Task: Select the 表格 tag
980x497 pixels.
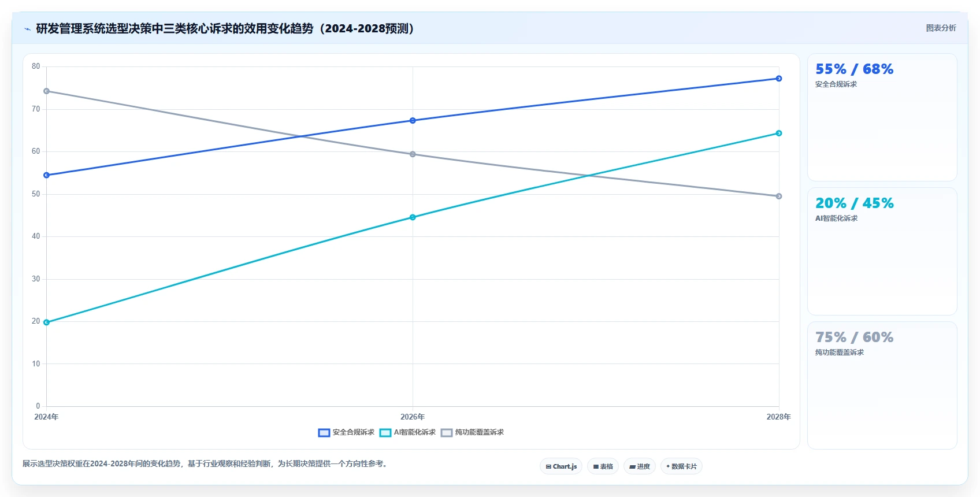Action: [603, 466]
